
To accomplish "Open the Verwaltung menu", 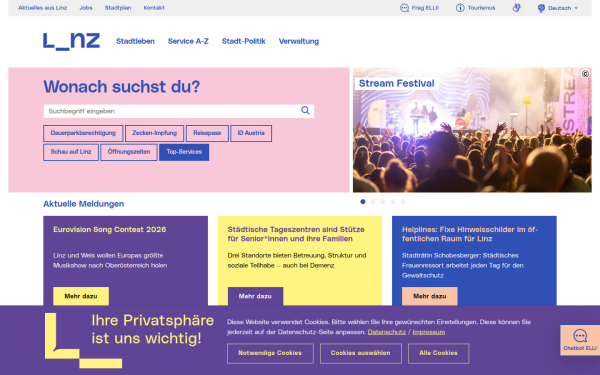I will 299,41.
